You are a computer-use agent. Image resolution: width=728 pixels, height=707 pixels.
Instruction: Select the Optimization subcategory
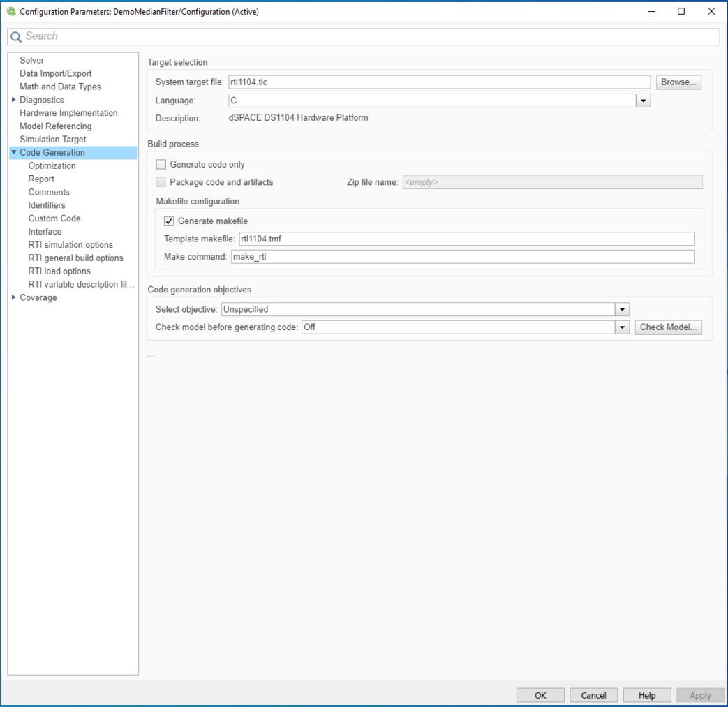(52, 166)
